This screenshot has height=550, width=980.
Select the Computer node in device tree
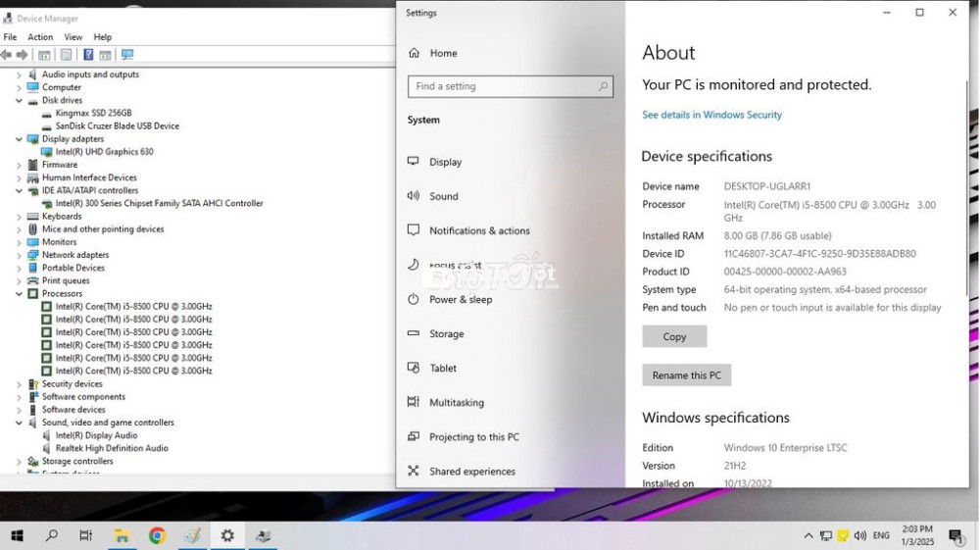click(x=61, y=87)
